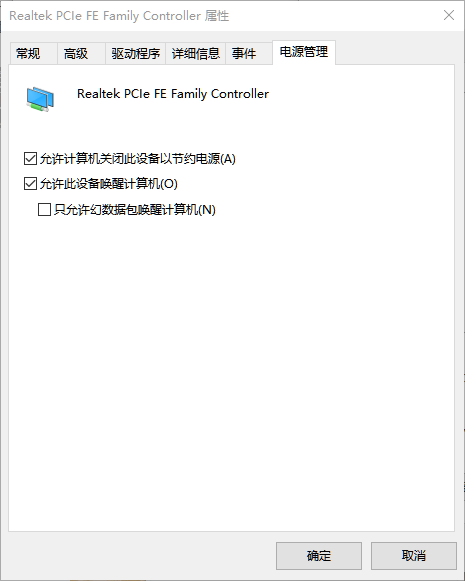Click the Realtek PCIe FE Family Controller device name
This screenshot has height=581, width=465.
click(173, 94)
